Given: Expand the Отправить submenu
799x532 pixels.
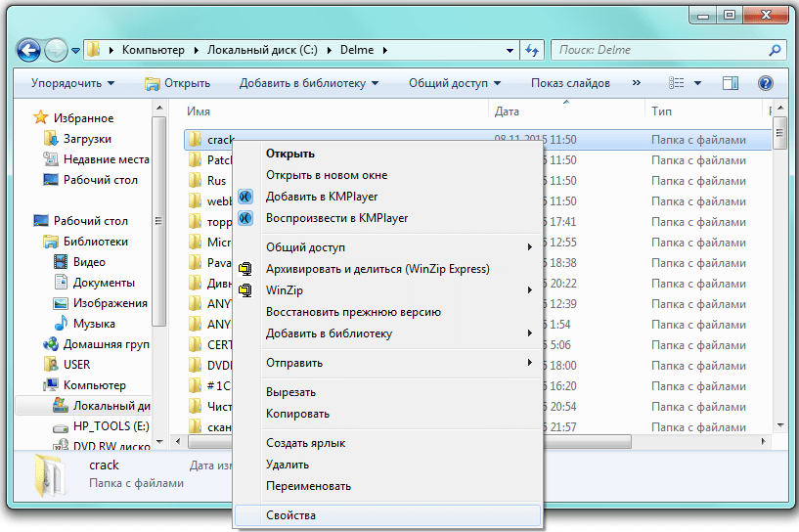Looking at the screenshot, I should point(387,363).
